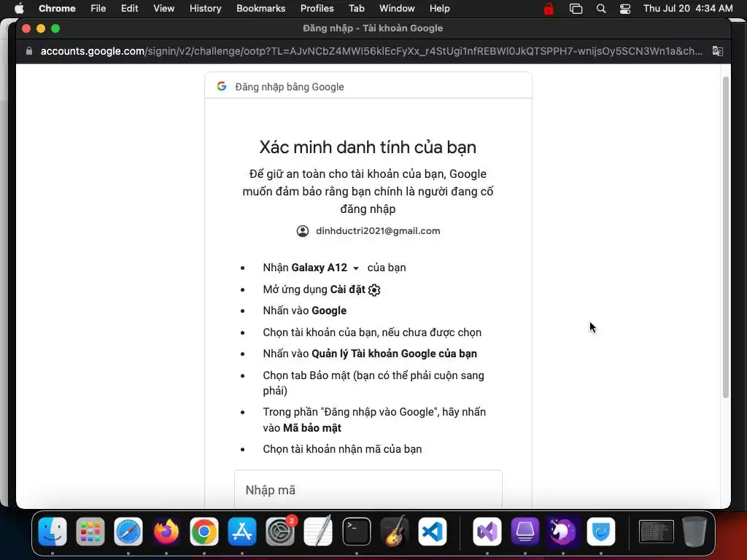Open the Tab menu

tap(356, 8)
